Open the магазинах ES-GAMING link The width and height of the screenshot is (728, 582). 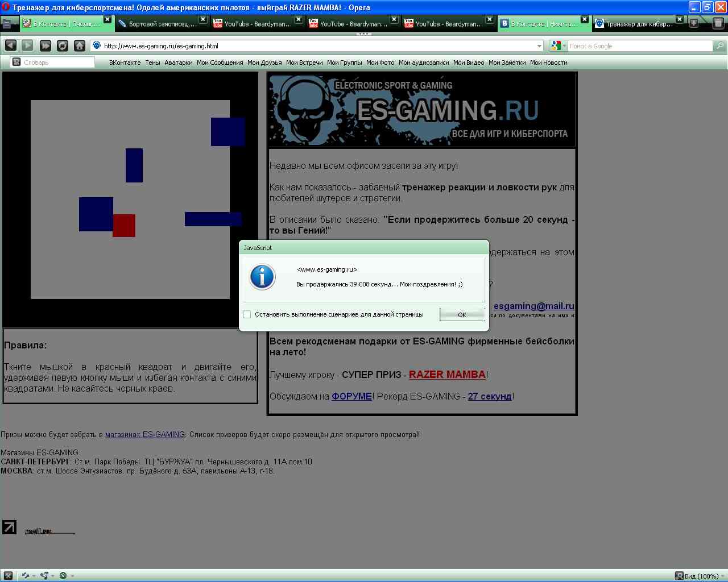pos(145,434)
